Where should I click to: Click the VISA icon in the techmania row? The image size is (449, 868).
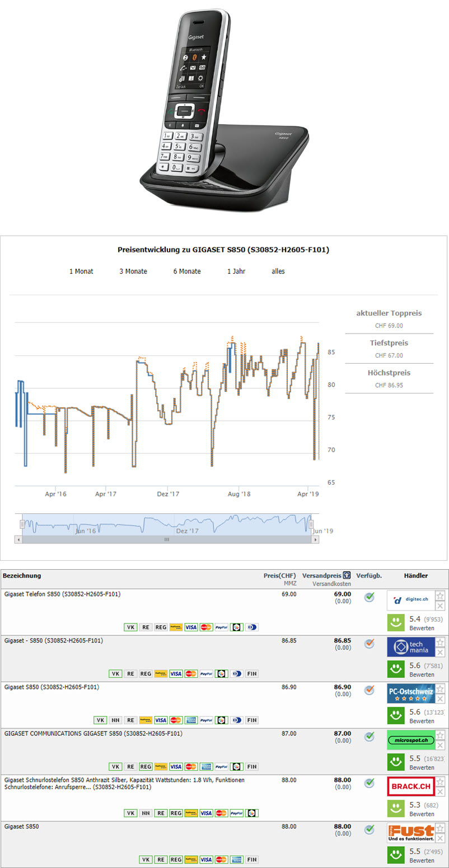[x=175, y=674]
